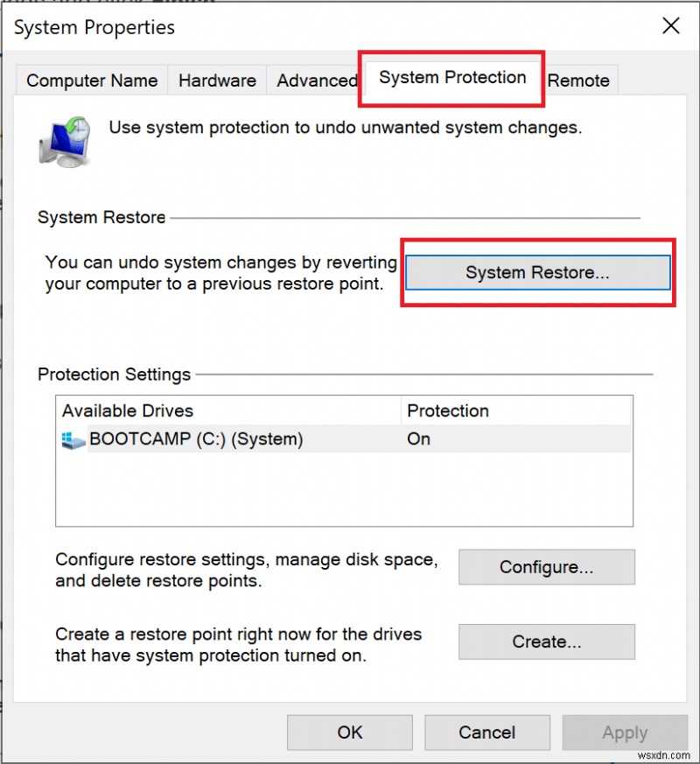Close the System Properties dialog

tap(671, 26)
